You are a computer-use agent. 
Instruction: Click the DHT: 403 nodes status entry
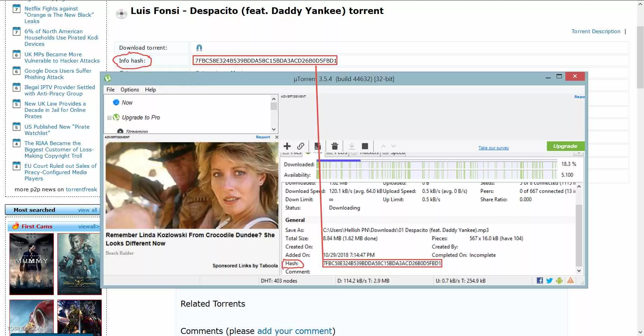[x=279, y=281]
